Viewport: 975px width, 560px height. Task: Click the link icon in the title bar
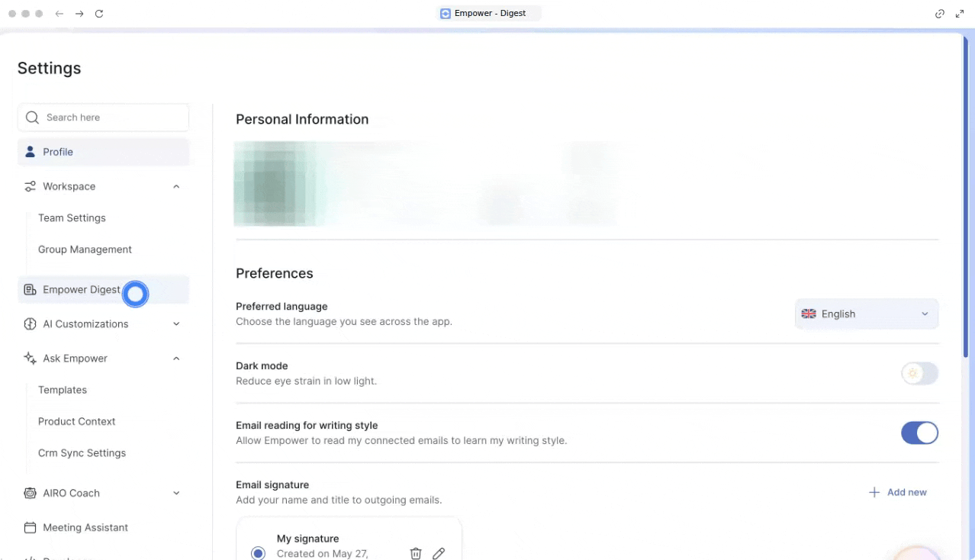click(940, 14)
